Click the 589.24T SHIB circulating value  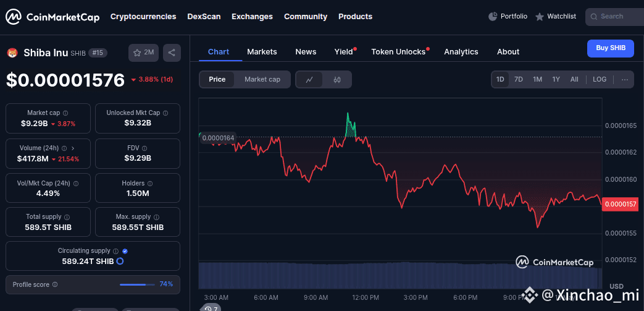(x=88, y=261)
